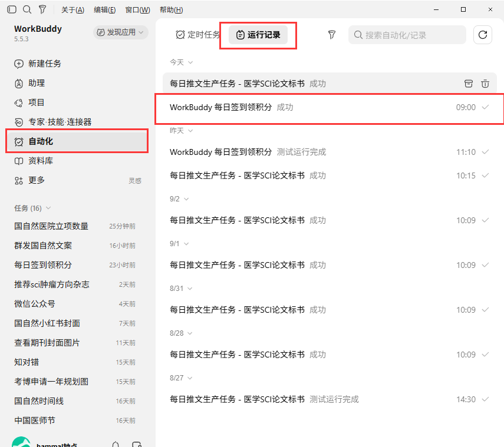Open the 09:00 WorkBuddy 每日签到领积分 record

(x=330, y=107)
